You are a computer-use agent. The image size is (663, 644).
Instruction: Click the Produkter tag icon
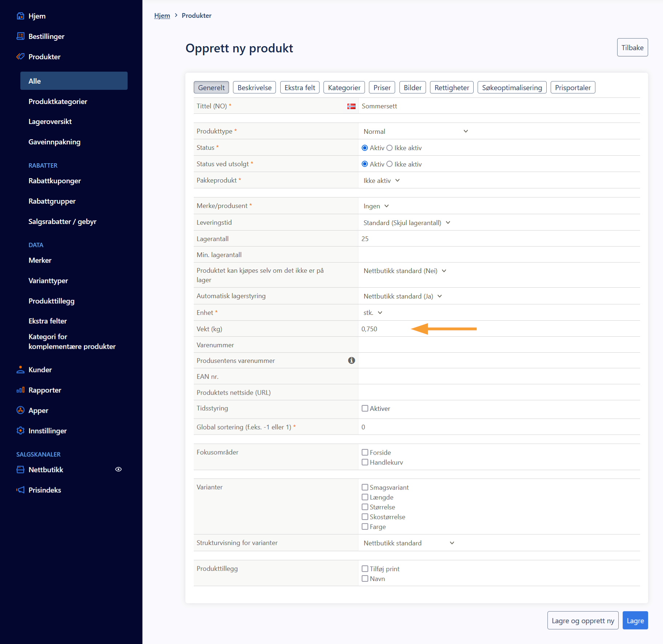coord(20,57)
